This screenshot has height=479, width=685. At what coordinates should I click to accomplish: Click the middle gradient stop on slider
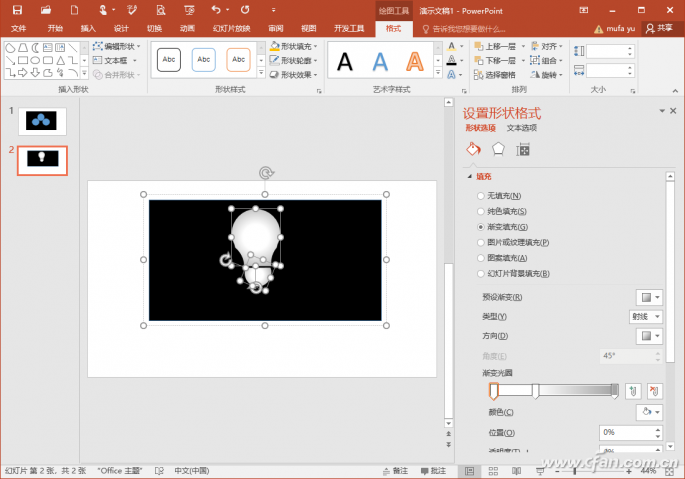click(x=536, y=390)
